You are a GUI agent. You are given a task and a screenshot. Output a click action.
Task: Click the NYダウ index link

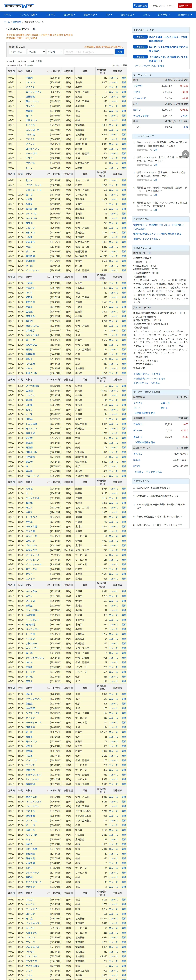tap(137, 110)
